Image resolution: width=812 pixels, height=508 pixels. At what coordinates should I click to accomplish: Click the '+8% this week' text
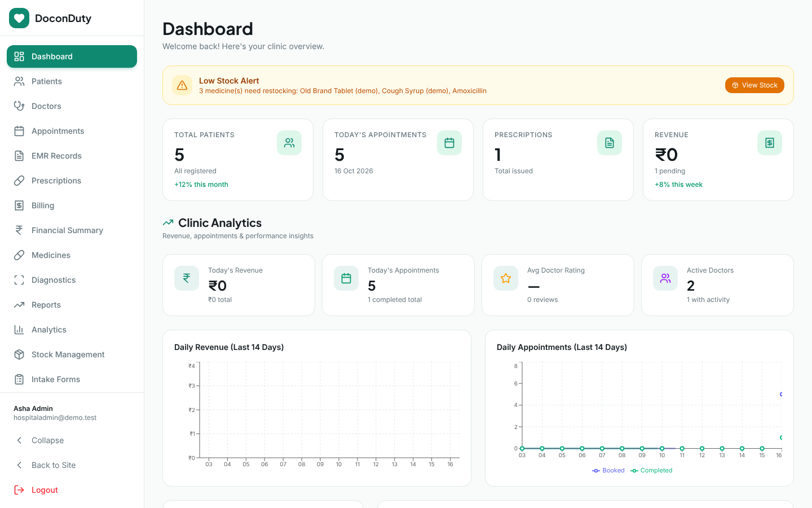pos(678,185)
